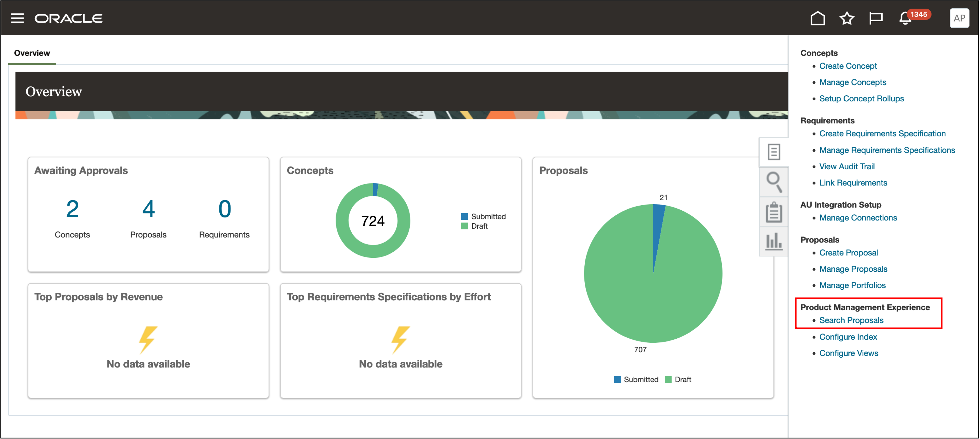Screen dimensions: 980x439
Task: Click the Manage Portfolios link
Action: click(x=852, y=285)
